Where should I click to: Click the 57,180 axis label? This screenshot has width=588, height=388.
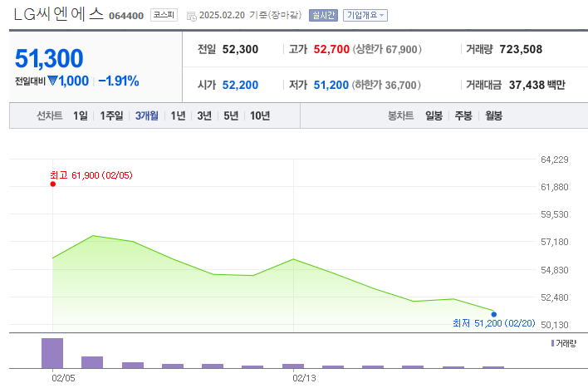(555, 242)
